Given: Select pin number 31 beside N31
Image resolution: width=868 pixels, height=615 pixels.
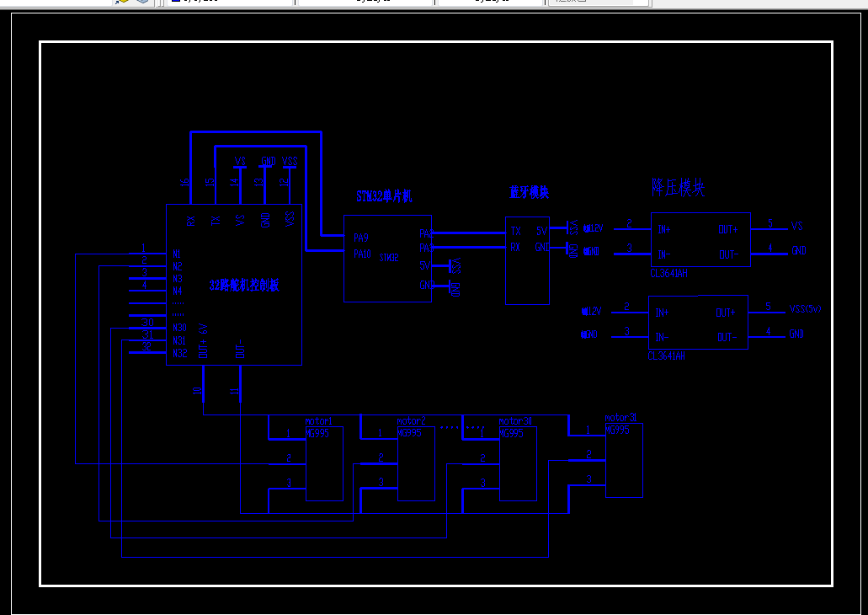Looking at the screenshot, I should 147,334.
